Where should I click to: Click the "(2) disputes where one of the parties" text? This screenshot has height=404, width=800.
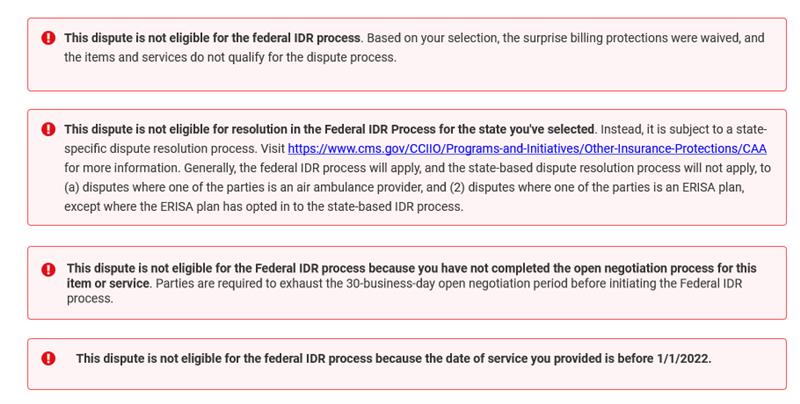pyautogui.click(x=560, y=187)
